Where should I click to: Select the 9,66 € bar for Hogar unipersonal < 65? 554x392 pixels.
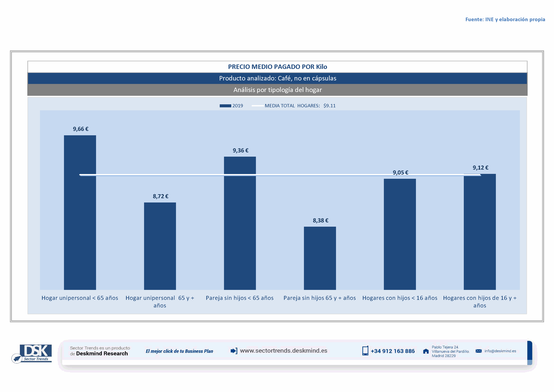pyautogui.click(x=80, y=212)
